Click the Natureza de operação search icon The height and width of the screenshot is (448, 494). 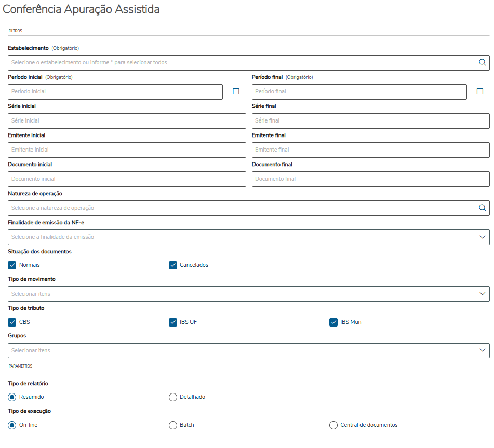coord(482,208)
